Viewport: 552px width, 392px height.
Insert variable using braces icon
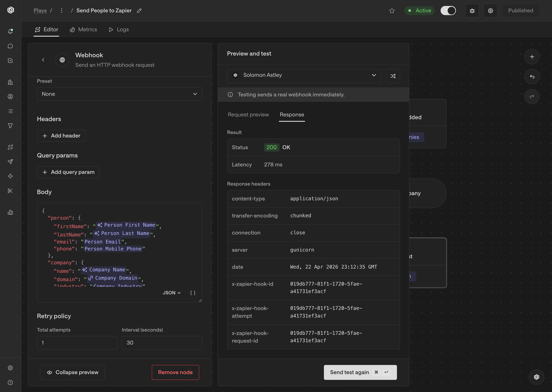pos(193,293)
